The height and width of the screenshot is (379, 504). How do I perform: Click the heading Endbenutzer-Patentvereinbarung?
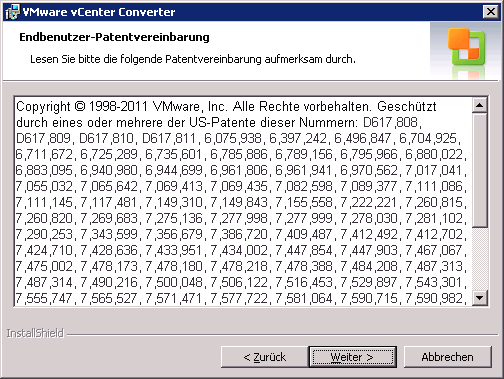114,37
